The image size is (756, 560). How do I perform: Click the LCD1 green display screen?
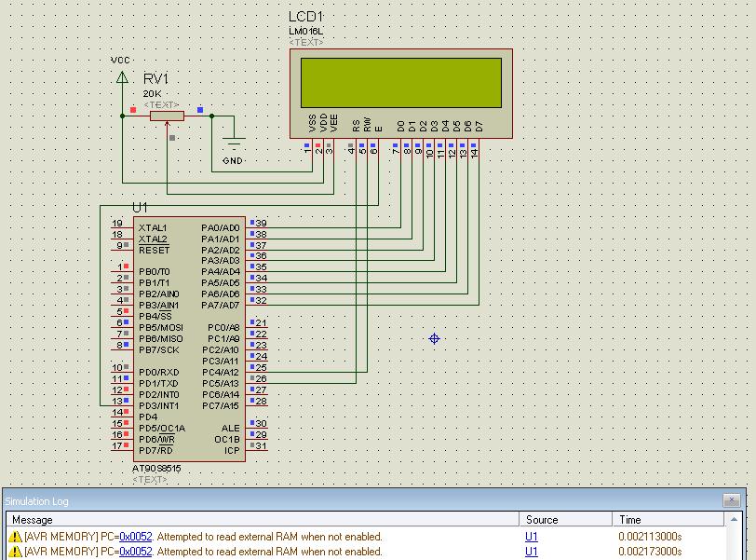tap(401, 83)
